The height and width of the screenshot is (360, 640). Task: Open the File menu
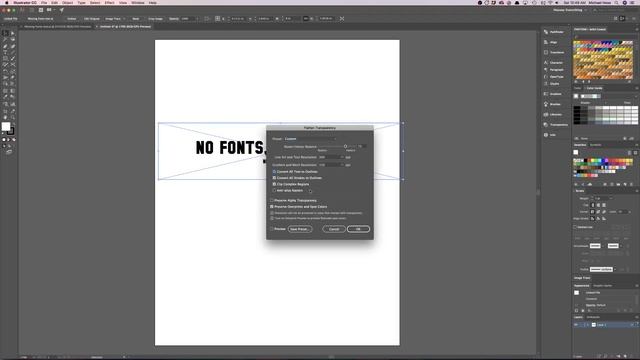tap(44, 2)
